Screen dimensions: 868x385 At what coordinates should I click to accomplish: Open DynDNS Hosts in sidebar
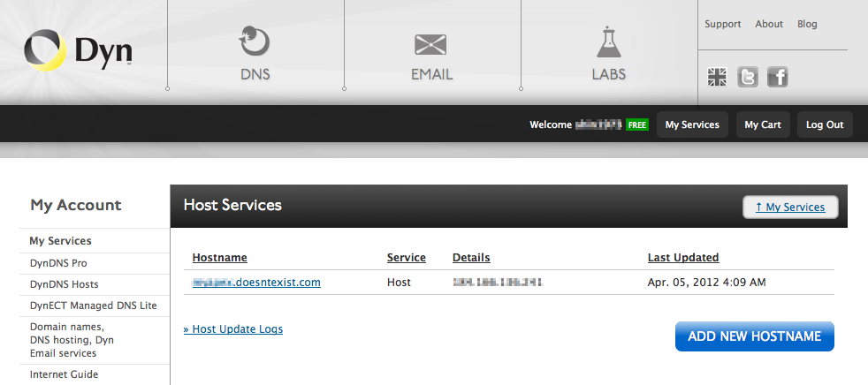pos(65,284)
